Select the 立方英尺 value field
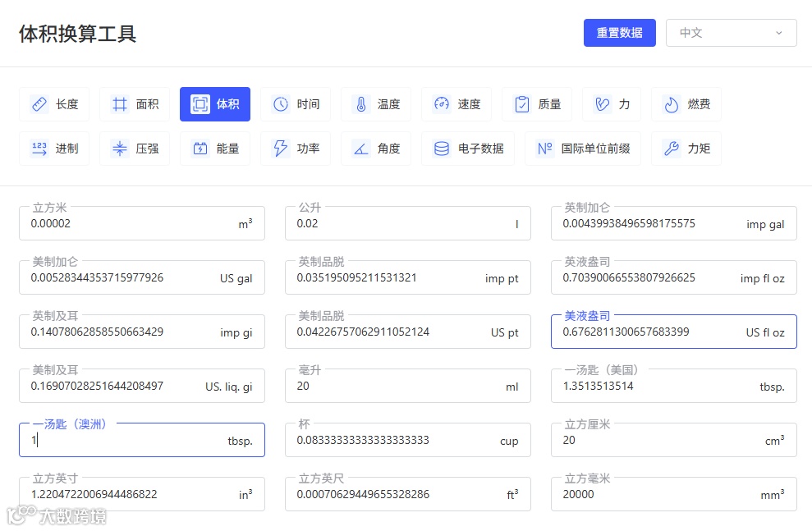The height and width of the screenshot is (531, 812). click(x=407, y=494)
